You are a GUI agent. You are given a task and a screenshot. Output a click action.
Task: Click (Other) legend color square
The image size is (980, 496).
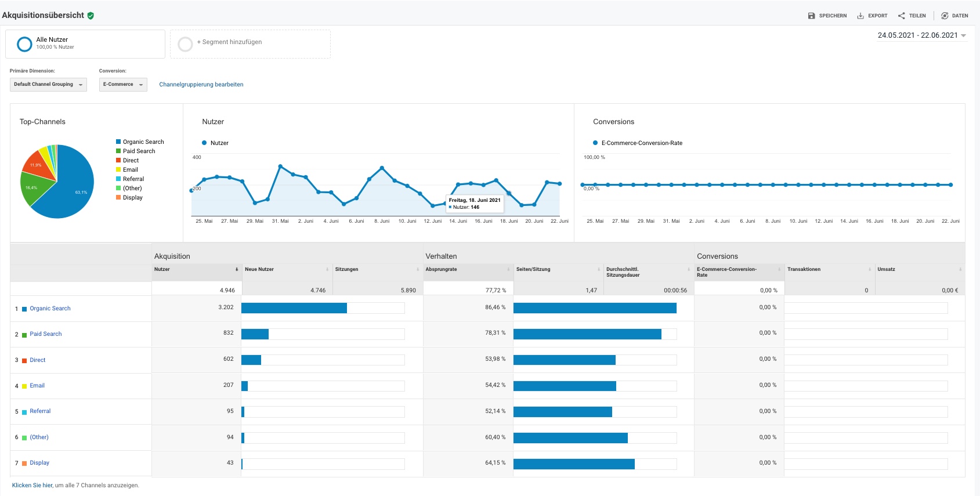[x=118, y=188]
